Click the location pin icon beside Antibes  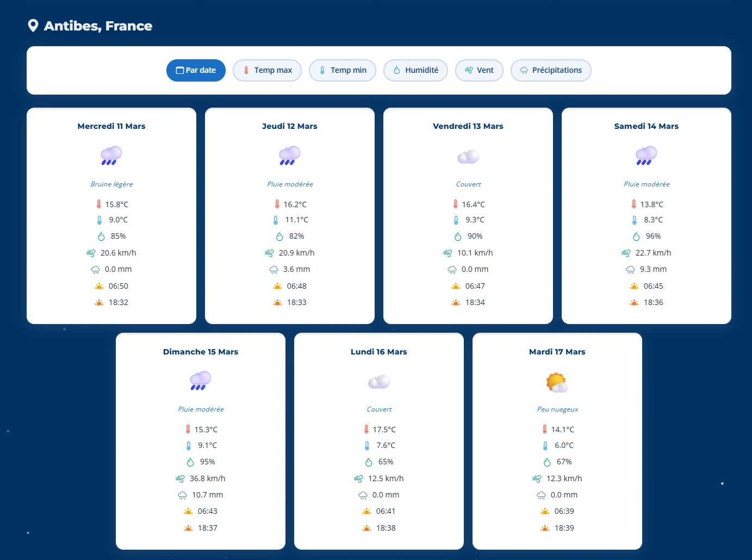pyautogui.click(x=33, y=26)
